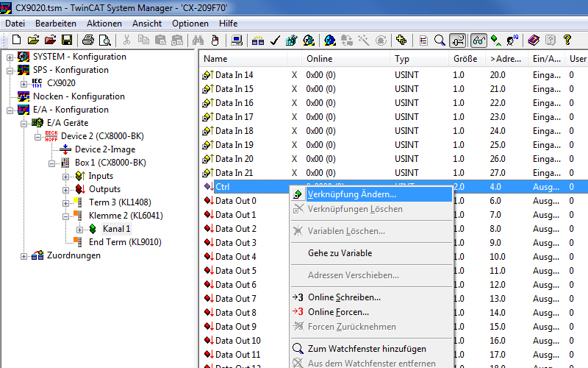
Task: Open Print Preview from toolbar
Action: [104, 40]
